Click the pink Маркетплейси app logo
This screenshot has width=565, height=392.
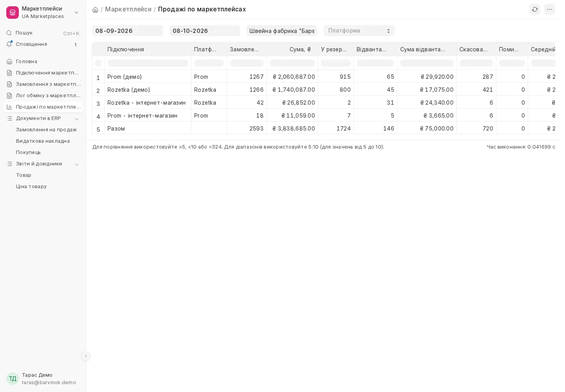point(13,13)
